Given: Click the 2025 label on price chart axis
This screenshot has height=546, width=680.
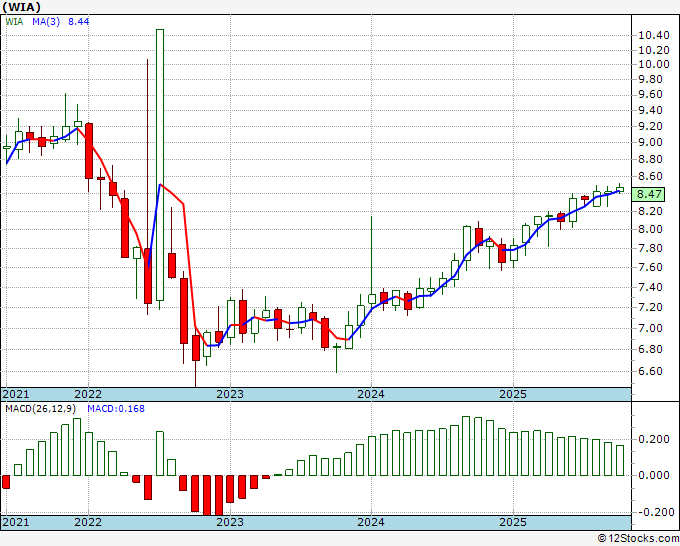Looking at the screenshot, I should click(513, 394).
